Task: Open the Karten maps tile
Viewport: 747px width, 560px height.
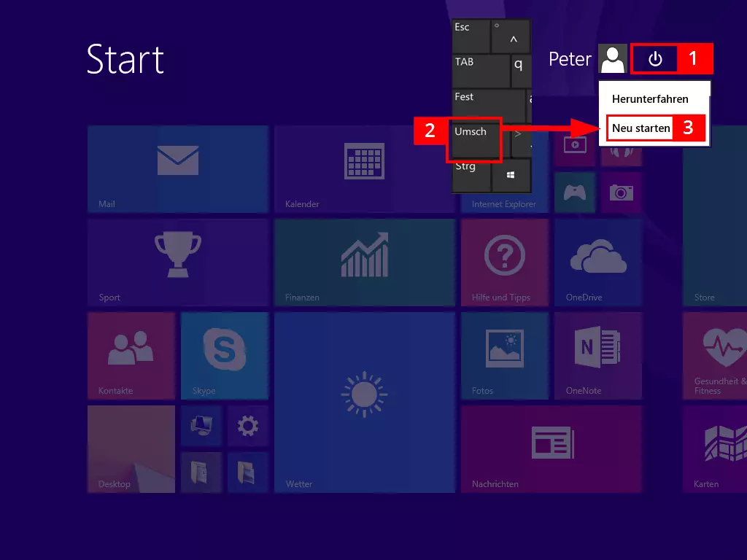Action: (715, 449)
